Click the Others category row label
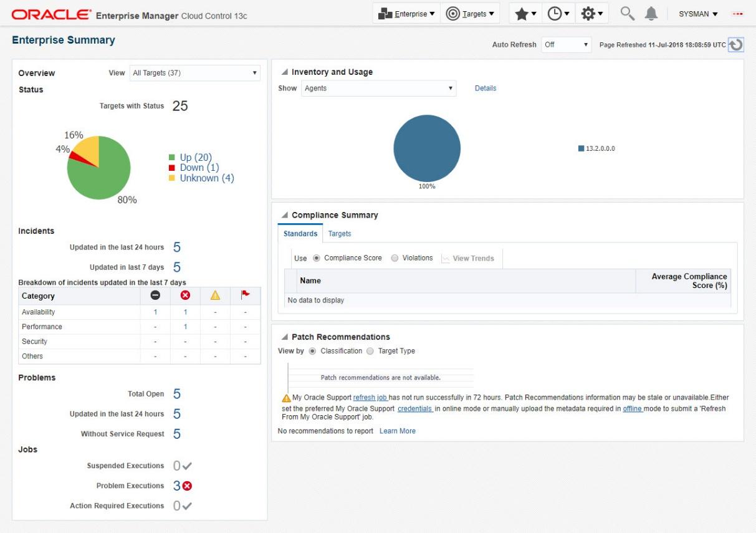 [32, 357]
